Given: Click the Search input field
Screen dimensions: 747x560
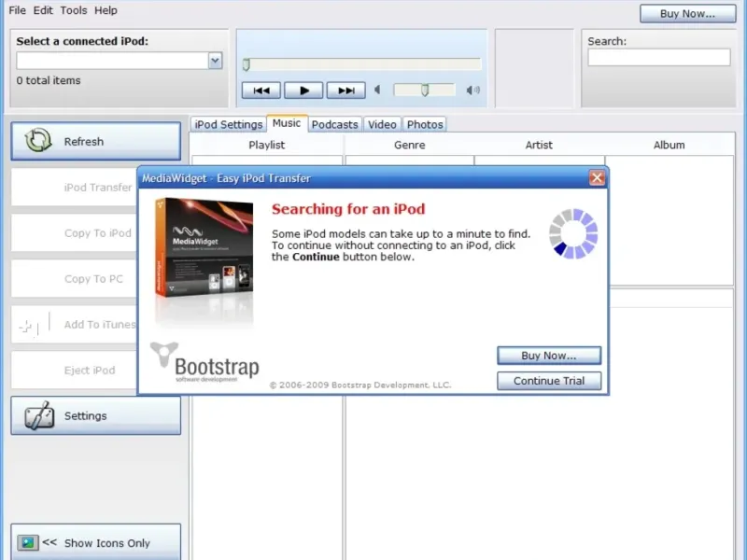Looking at the screenshot, I should pos(658,57).
